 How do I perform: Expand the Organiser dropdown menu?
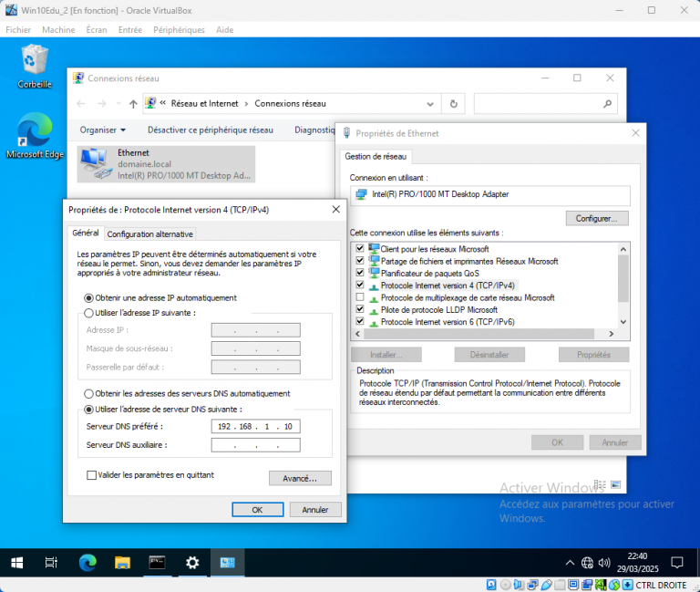point(102,130)
